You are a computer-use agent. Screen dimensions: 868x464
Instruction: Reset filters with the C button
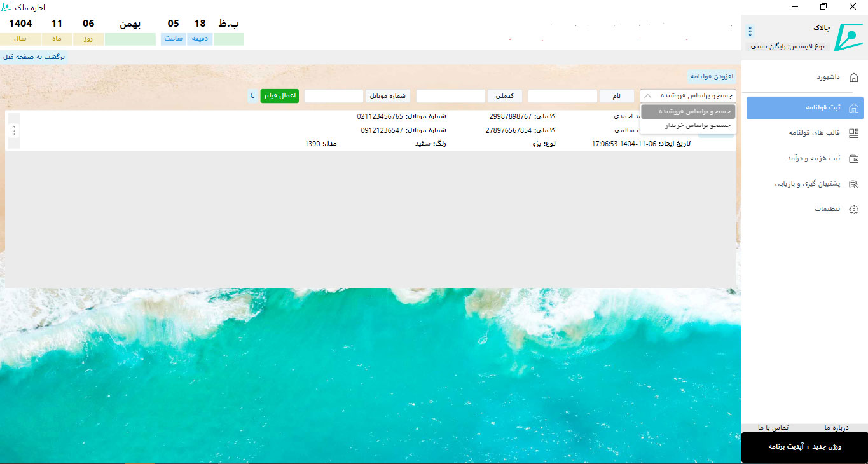point(252,96)
